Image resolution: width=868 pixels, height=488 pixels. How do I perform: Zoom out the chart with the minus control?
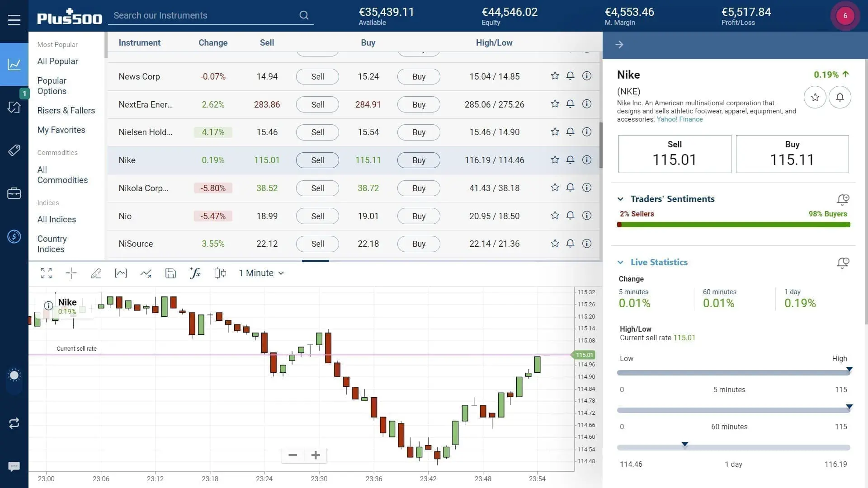click(292, 455)
